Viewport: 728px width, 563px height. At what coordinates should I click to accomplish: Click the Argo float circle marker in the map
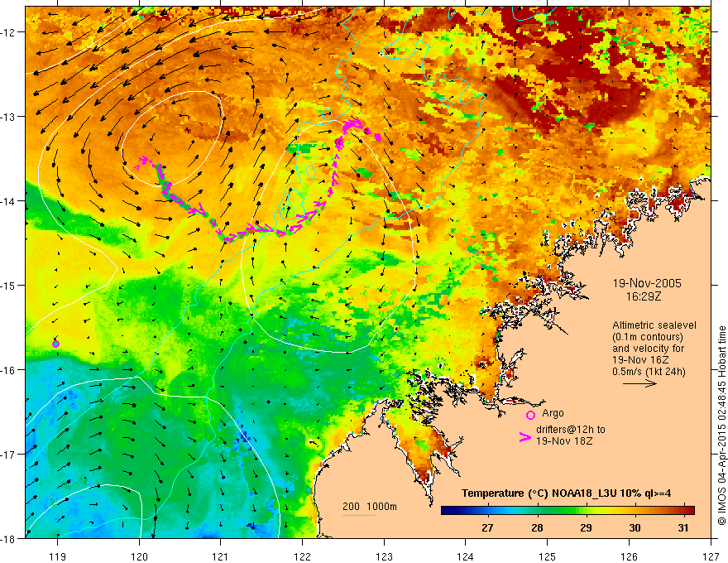tap(55, 344)
